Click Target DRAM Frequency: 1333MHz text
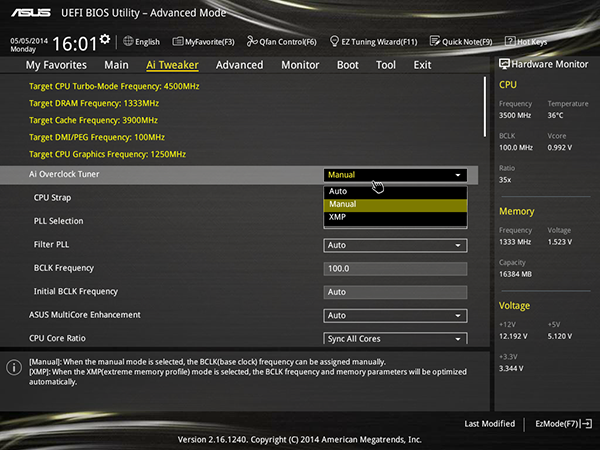The image size is (600, 450). point(94,103)
